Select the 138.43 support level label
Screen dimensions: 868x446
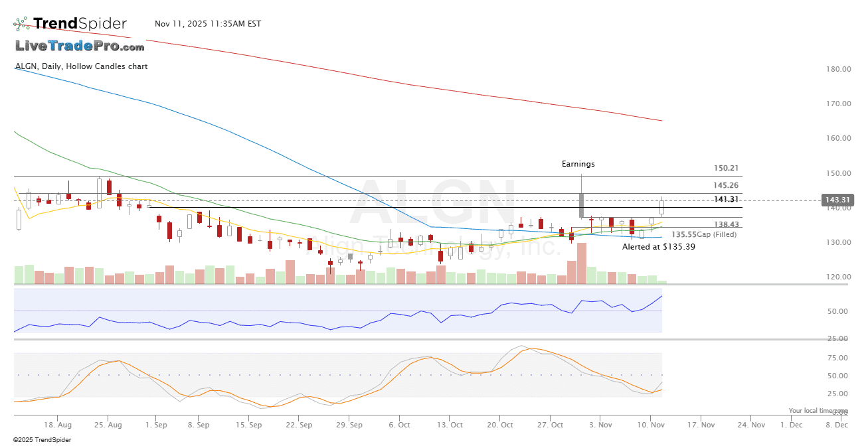click(726, 225)
